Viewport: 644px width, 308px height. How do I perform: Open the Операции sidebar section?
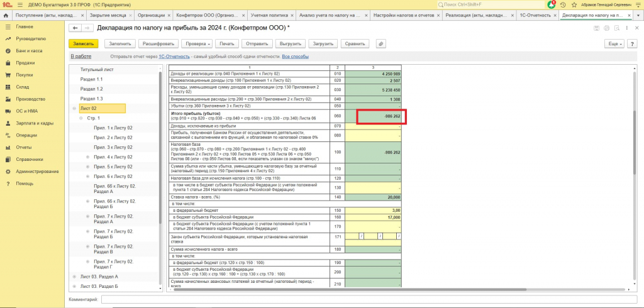26,135
